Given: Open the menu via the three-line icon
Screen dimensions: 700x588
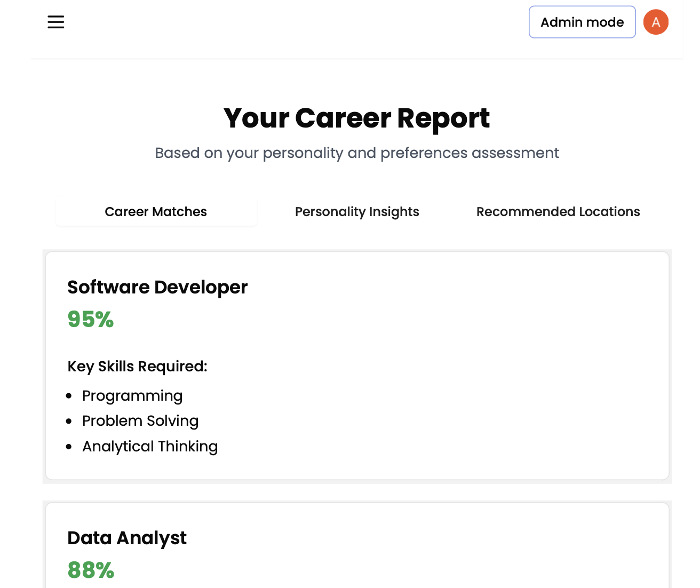Looking at the screenshot, I should coord(55,22).
